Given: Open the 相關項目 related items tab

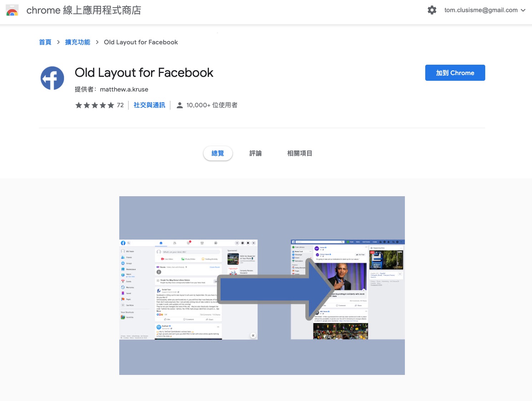Looking at the screenshot, I should pos(300,153).
